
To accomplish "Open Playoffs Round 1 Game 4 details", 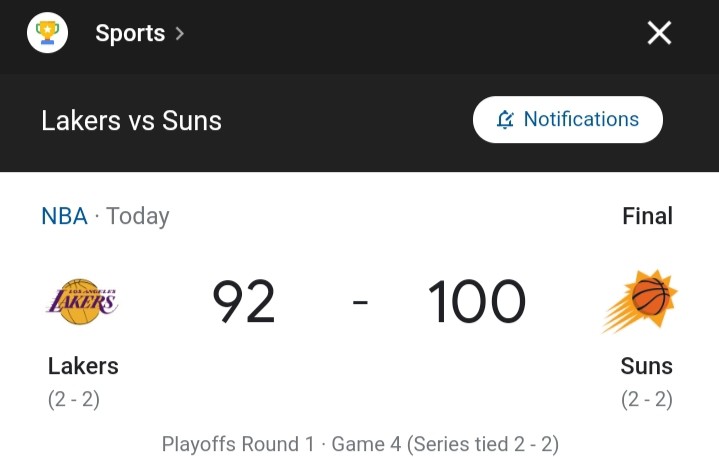I will 360,444.
